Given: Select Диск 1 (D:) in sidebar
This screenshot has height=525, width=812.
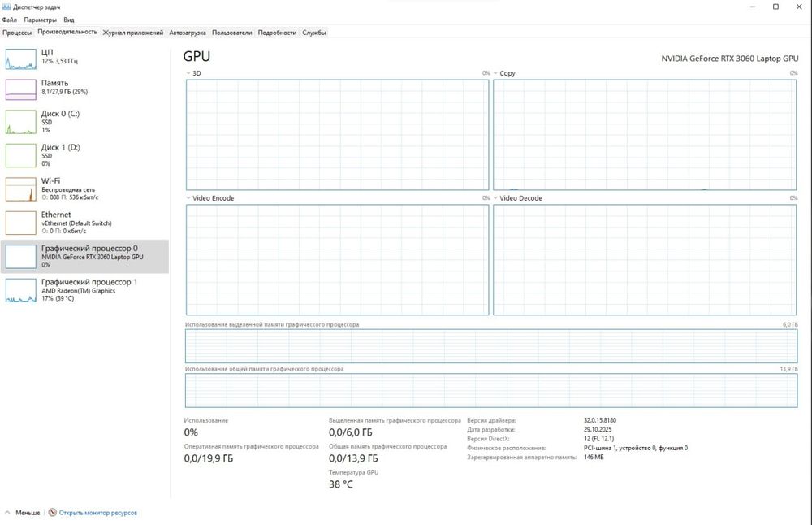Looking at the screenshot, I should coord(84,155).
